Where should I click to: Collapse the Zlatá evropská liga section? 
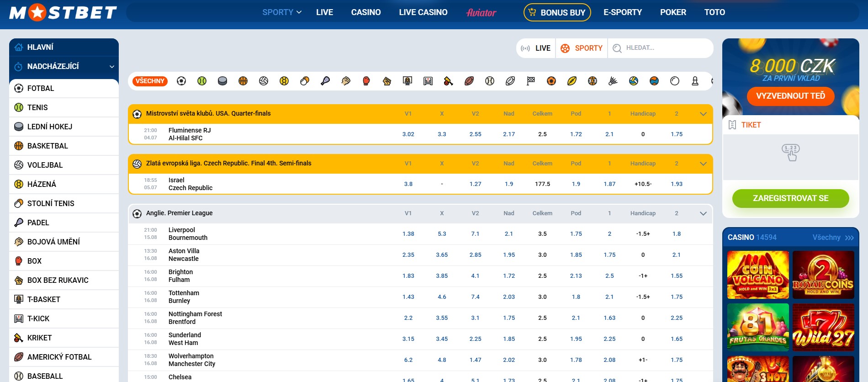coord(703,164)
